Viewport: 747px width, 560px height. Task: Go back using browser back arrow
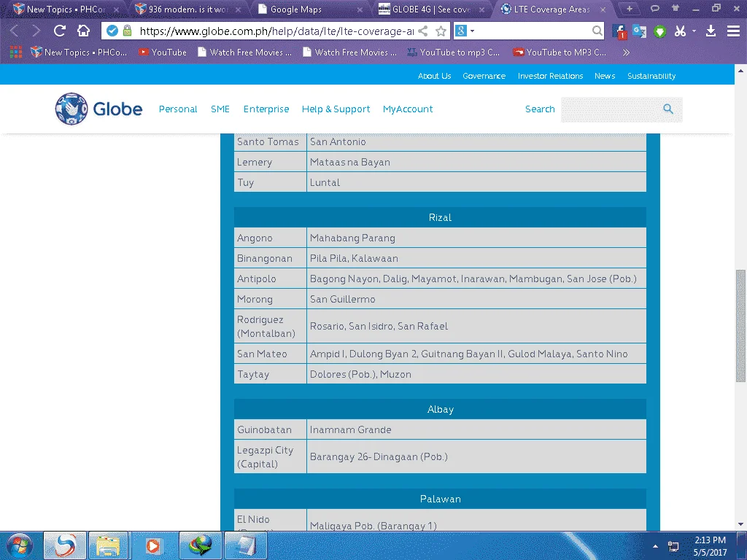click(x=14, y=31)
